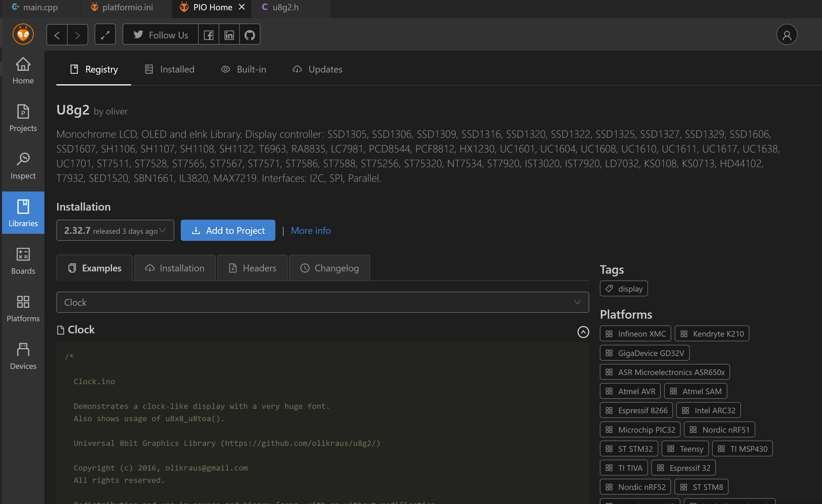Open Devices in the sidebar
Viewport: 822px width, 504px height.
tap(23, 356)
